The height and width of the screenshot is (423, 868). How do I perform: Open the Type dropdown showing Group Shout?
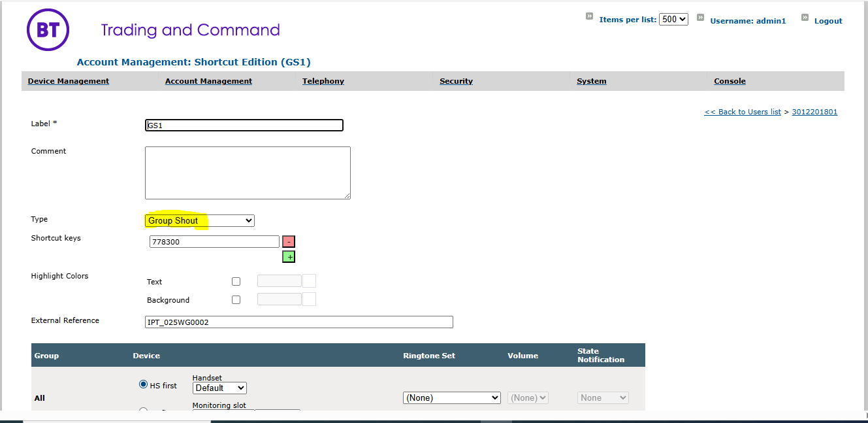pyautogui.click(x=200, y=220)
